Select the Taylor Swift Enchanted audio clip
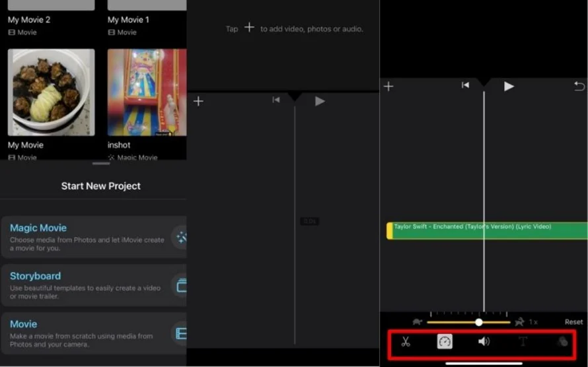The image size is (588, 367). (x=488, y=230)
